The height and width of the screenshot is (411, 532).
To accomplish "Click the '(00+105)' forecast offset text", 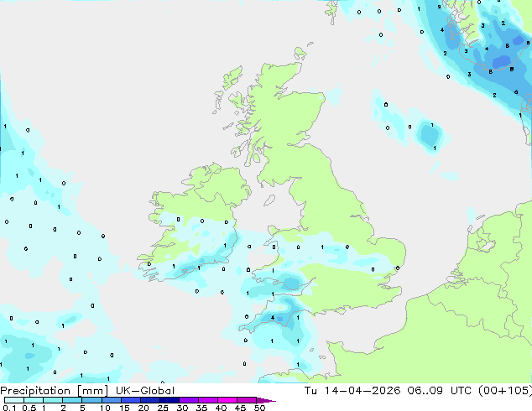I will tap(505, 391).
